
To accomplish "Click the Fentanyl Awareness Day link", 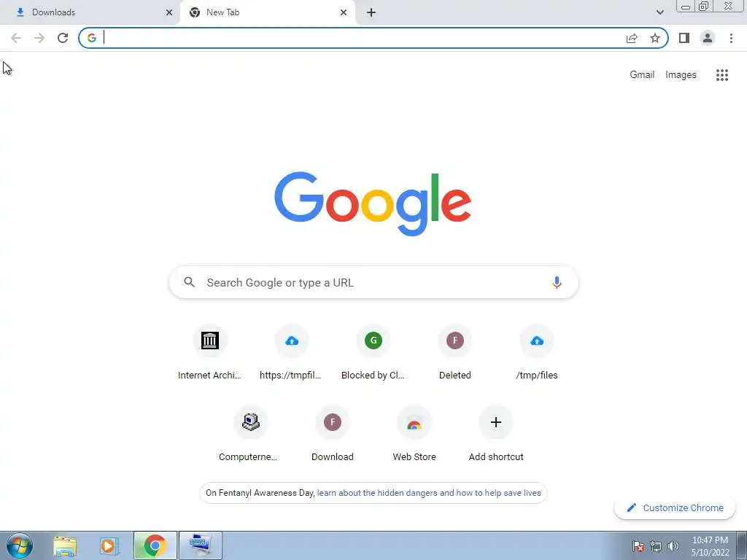I will pyautogui.click(x=429, y=493).
